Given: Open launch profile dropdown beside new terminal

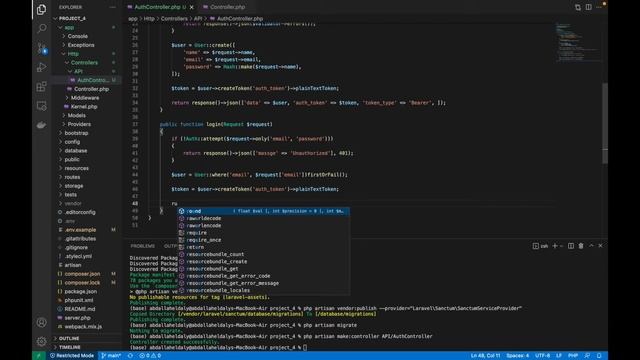Looking at the screenshot, I should tap(562, 246).
